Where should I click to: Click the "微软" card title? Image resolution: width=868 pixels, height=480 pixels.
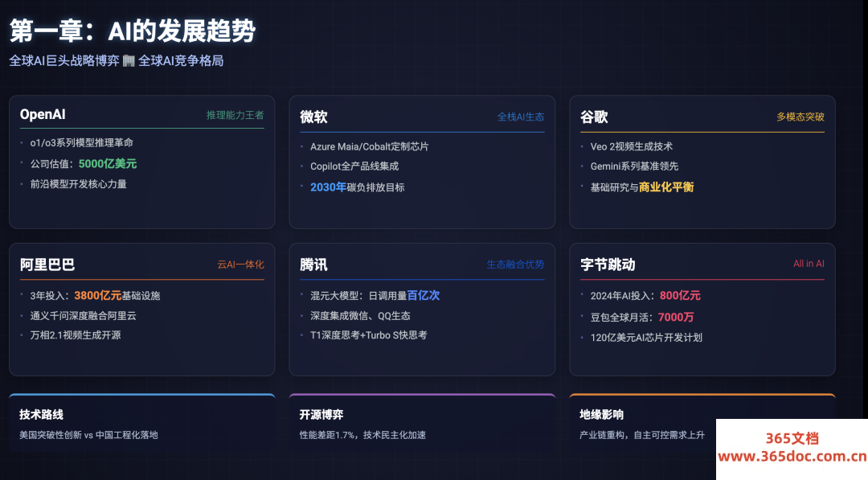(x=314, y=117)
